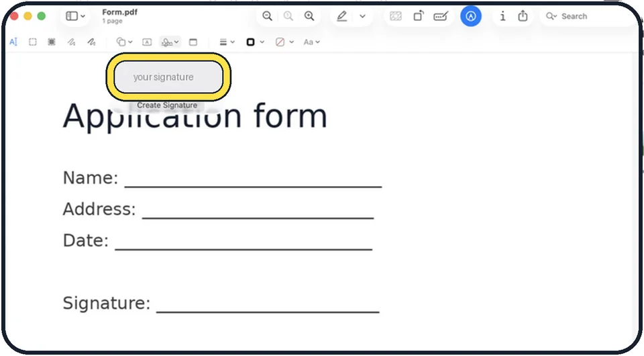Rotate the page

418,16
